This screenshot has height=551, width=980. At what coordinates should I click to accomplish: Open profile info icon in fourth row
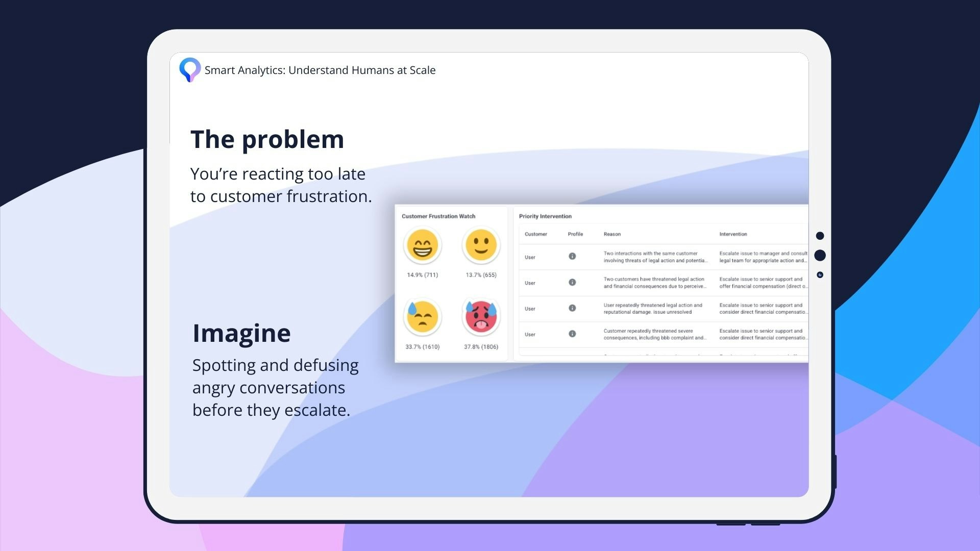[x=572, y=334]
